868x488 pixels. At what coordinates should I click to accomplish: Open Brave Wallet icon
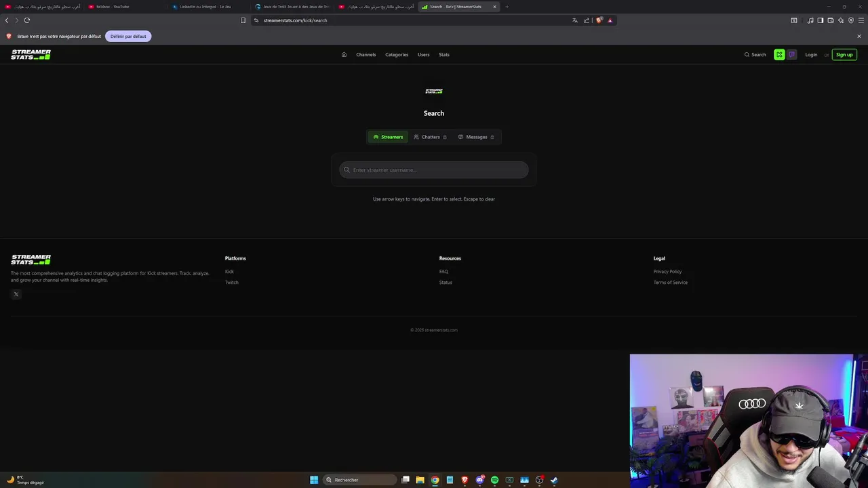(x=831, y=20)
